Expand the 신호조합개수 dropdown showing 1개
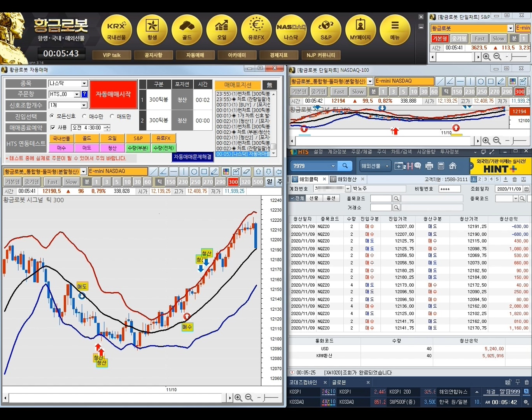This screenshot has width=532, height=420. [84, 105]
